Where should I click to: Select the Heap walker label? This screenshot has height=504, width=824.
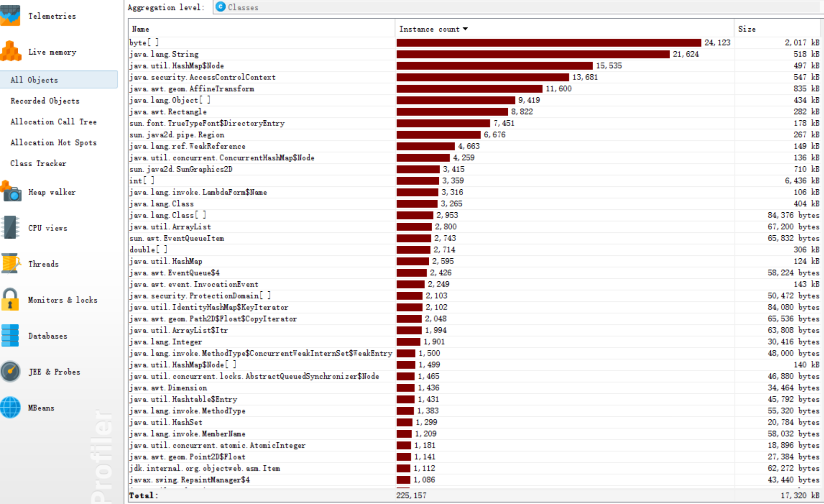(52, 192)
